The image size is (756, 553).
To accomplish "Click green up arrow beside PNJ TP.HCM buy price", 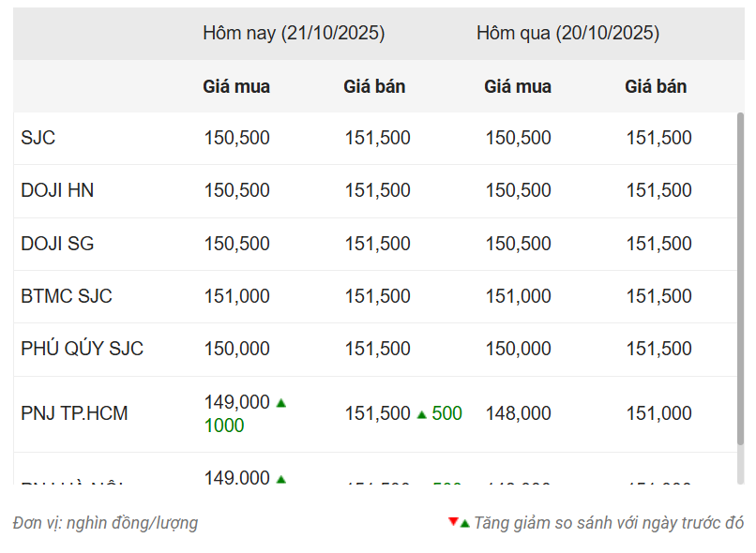I will tap(280, 403).
